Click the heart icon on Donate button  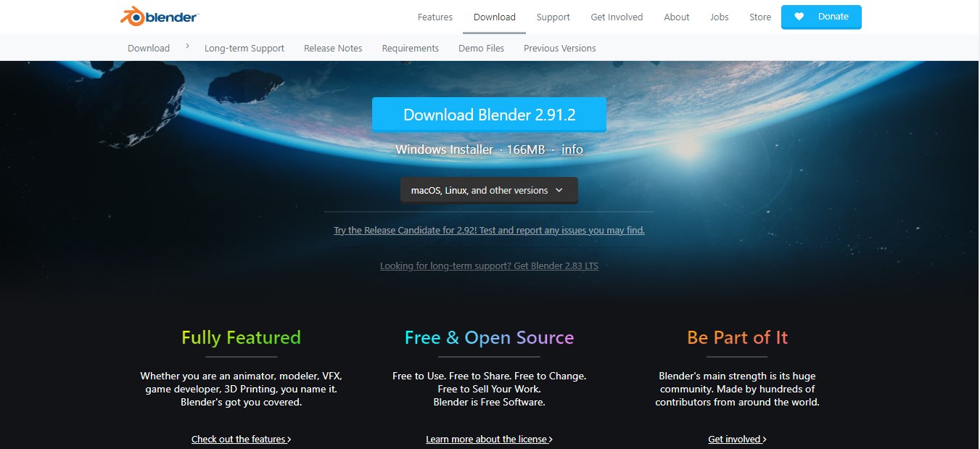(799, 17)
